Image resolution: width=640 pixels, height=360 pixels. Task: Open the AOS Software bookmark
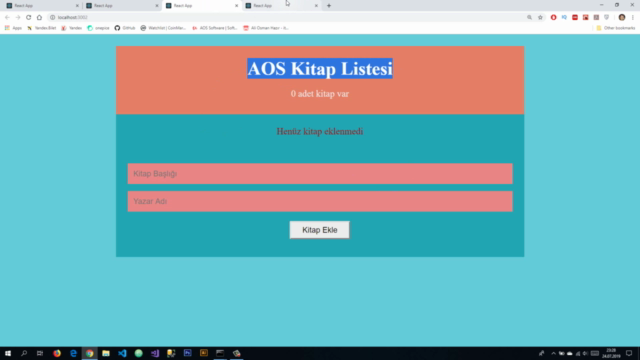click(x=214, y=28)
